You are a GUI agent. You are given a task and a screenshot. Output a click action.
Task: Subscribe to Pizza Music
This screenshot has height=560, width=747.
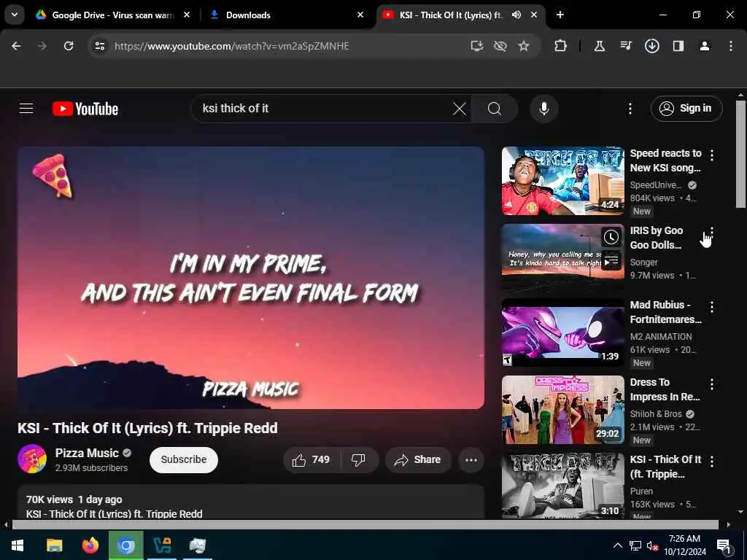point(183,459)
